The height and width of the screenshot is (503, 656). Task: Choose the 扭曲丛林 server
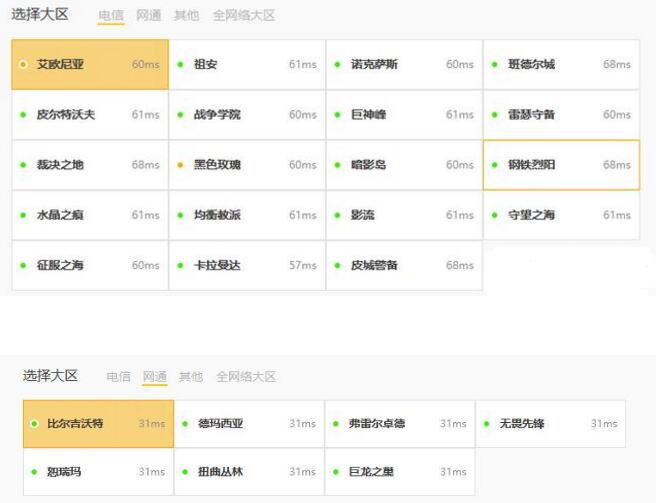coord(249,471)
